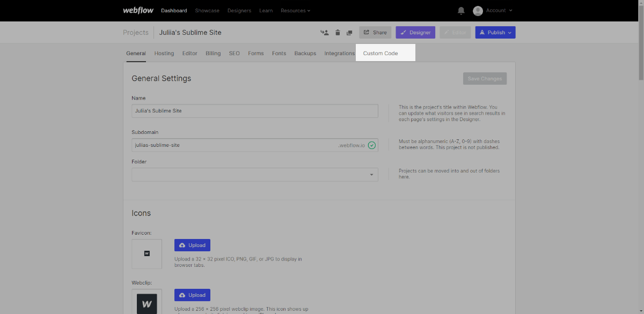
Task: Click the webclip preview image
Action: point(147,303)
